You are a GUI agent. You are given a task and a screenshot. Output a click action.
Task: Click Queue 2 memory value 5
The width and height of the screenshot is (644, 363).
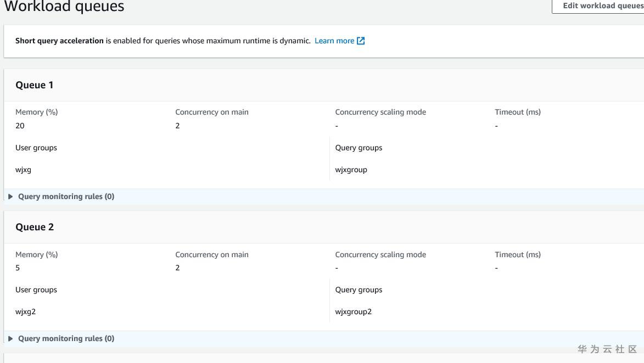[18, 268]
